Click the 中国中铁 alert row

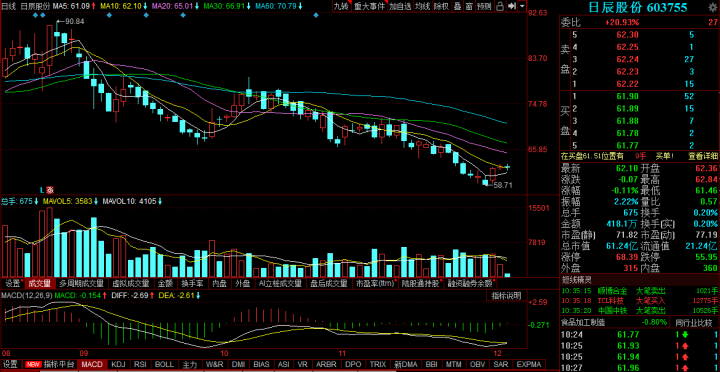639,310
